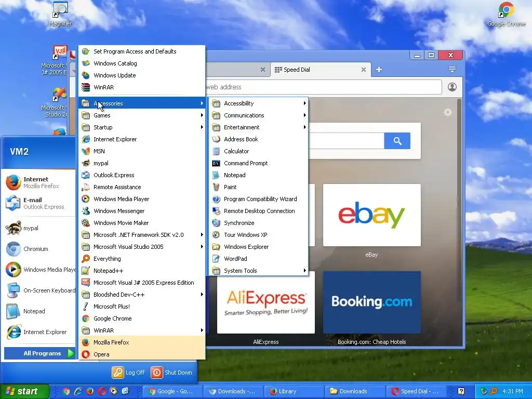Image resolution: width=532 pixels, height=399 pixels.
Task: Launch mypal from All Programs list
Action: tap(142, 163)
